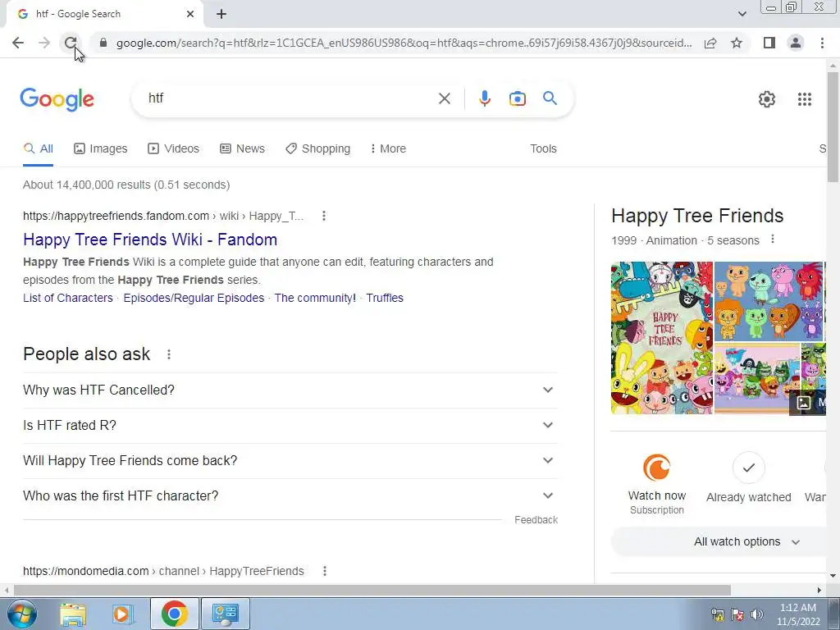Screen dimensions: 840x630
Task: Open top-right character lineup image
Action: coord(769,301)
